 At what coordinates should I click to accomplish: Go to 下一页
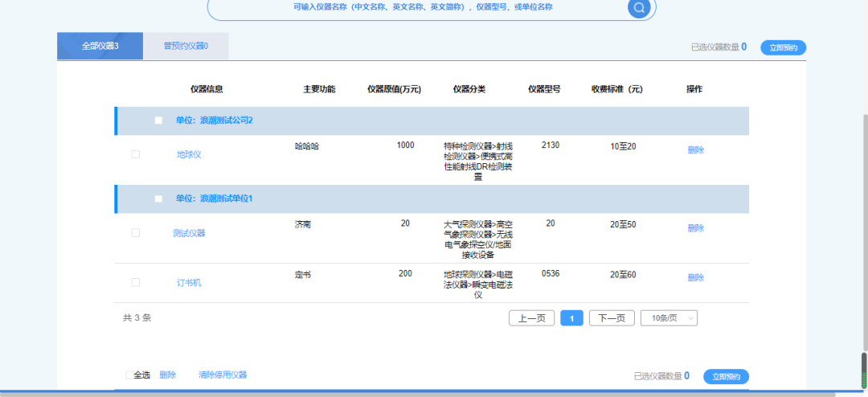coord(612,318)
